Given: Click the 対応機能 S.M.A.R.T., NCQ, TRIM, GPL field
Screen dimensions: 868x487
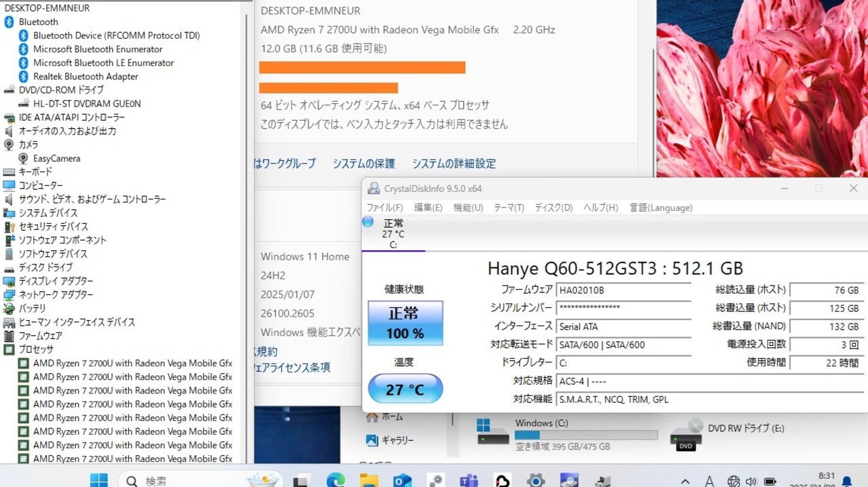Looking at the screenshot, I should pyautogui.click(x=710, y=400).
